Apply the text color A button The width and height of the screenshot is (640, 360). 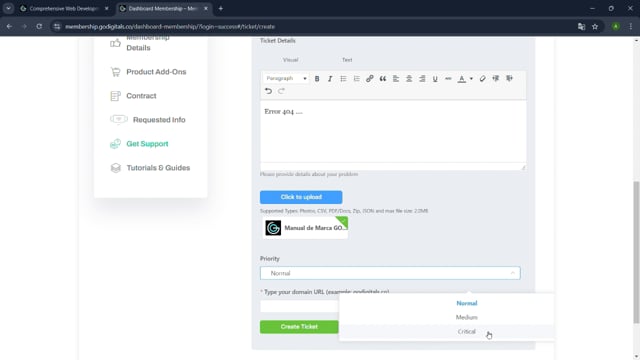click(x=462, y=78)
